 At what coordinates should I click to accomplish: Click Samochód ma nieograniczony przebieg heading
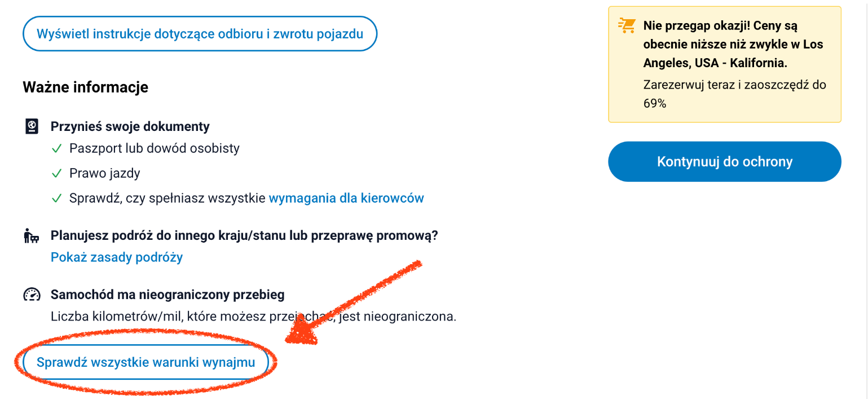click(168, 295)
